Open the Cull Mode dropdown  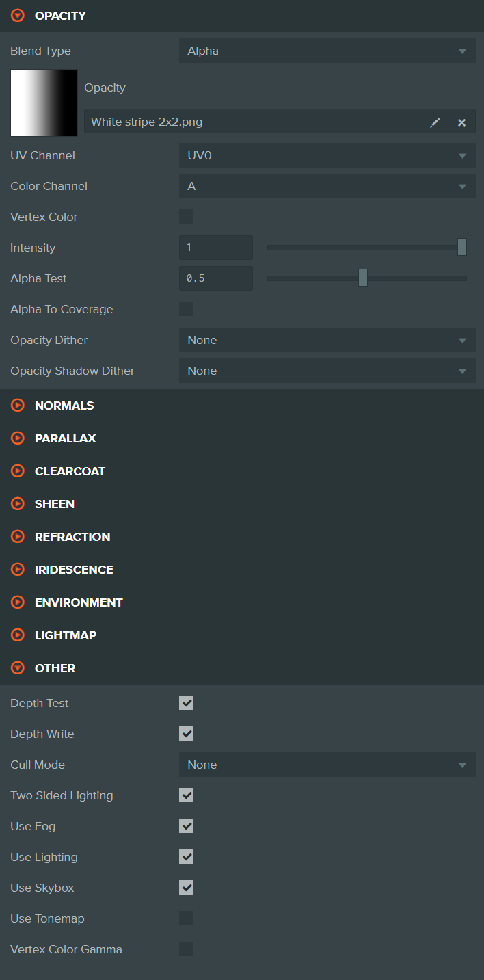tap(327, 765)
